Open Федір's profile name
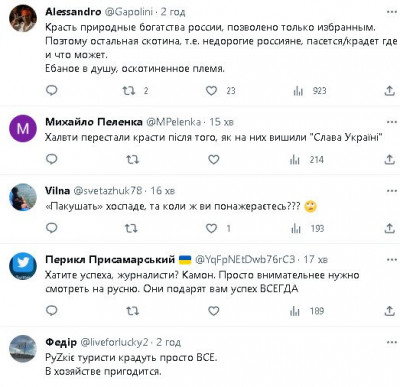Screen dimensions: 400x387 click(x=61, y=342)
